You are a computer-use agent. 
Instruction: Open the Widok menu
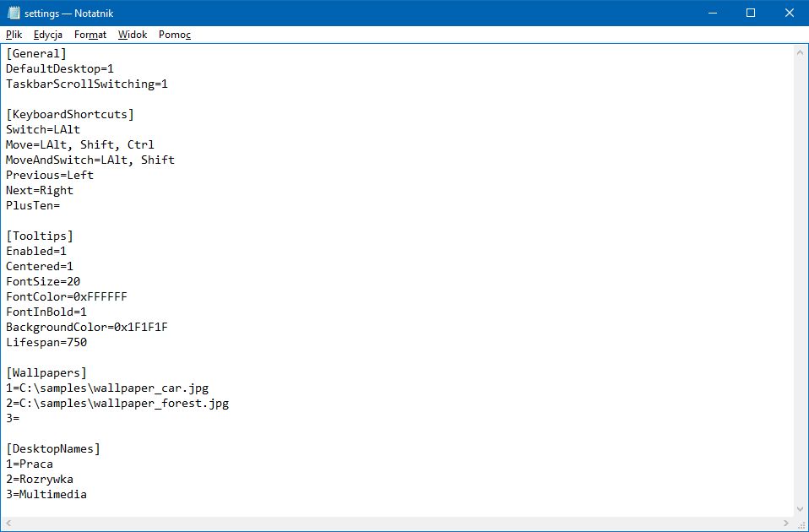(133, 35)
